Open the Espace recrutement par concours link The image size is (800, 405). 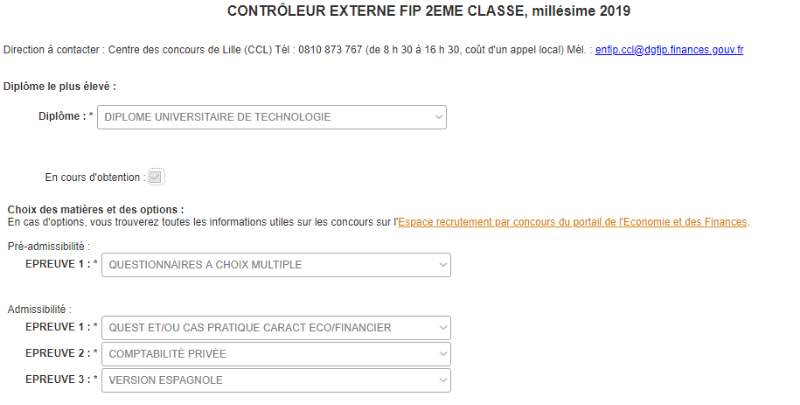[572, 222]
